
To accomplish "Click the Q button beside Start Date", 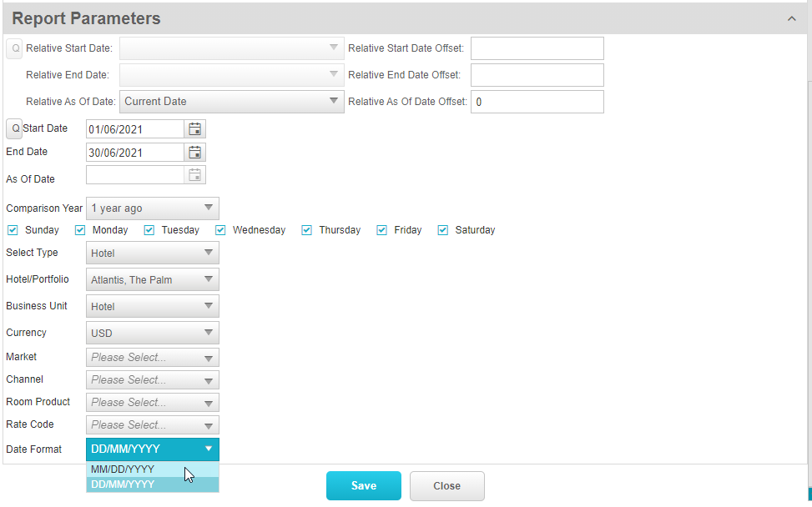I will [x=14, y=128].
